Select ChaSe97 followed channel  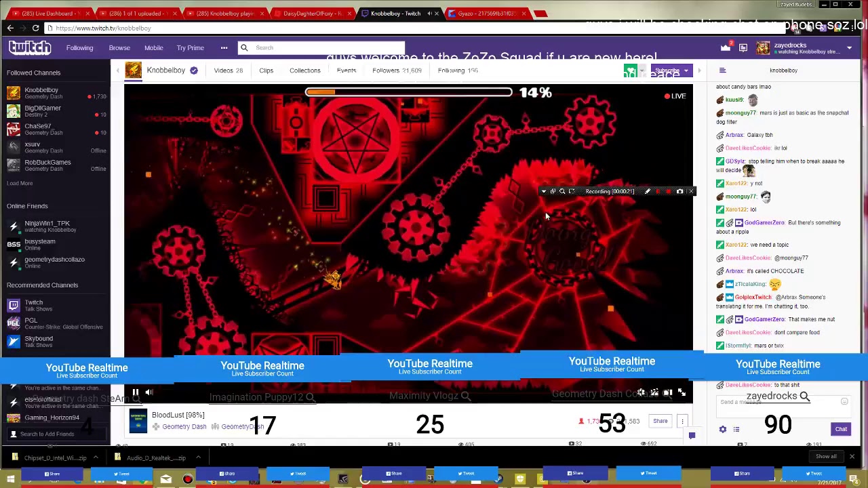56,129
